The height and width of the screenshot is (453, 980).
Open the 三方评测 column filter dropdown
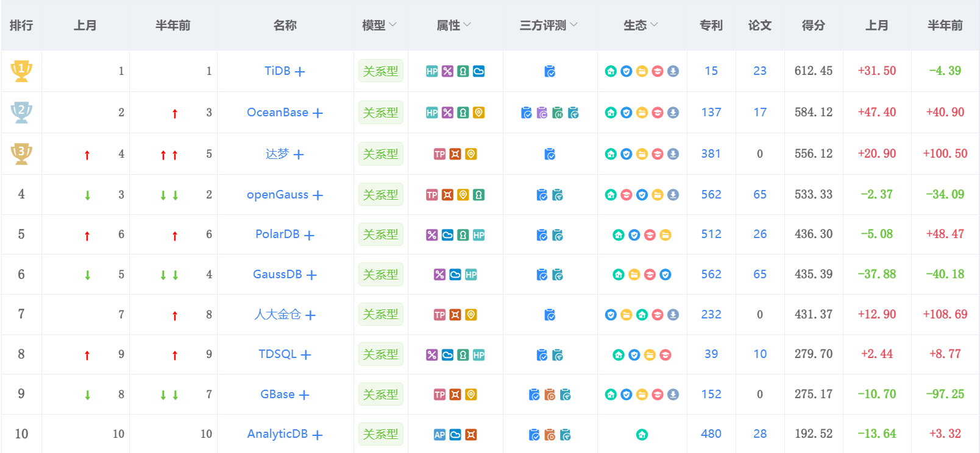click(x=573, y=25)
